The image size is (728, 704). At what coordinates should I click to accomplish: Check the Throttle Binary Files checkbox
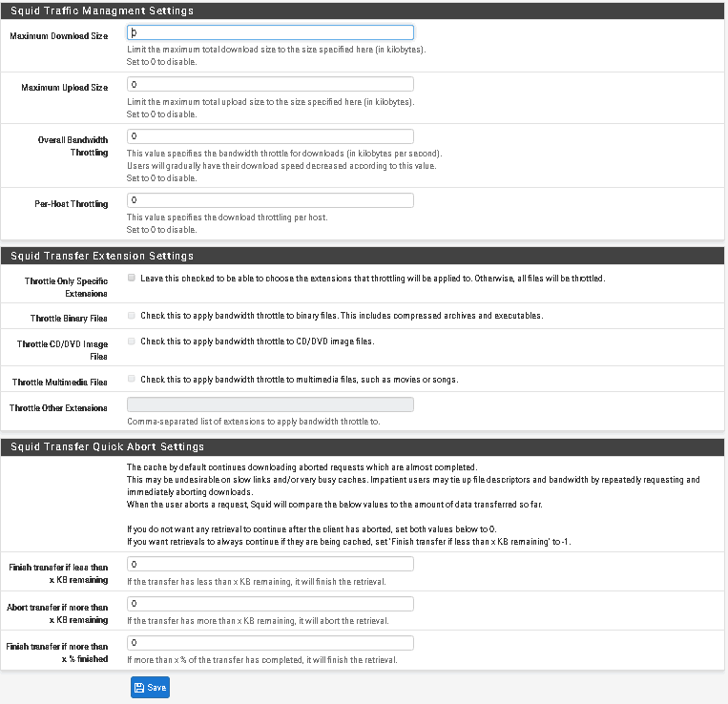click(132, 316)
